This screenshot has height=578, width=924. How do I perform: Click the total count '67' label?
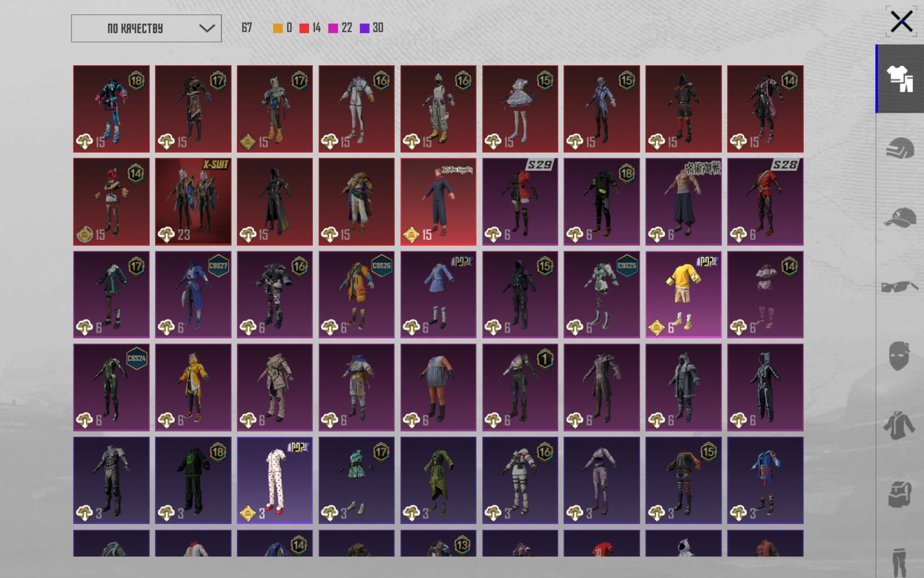coord(247,28)
